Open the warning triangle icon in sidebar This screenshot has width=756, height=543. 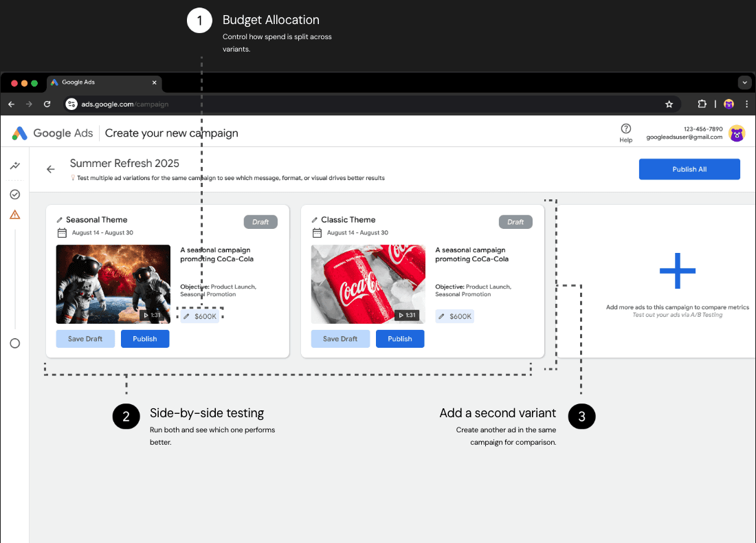tap(15, 214)
